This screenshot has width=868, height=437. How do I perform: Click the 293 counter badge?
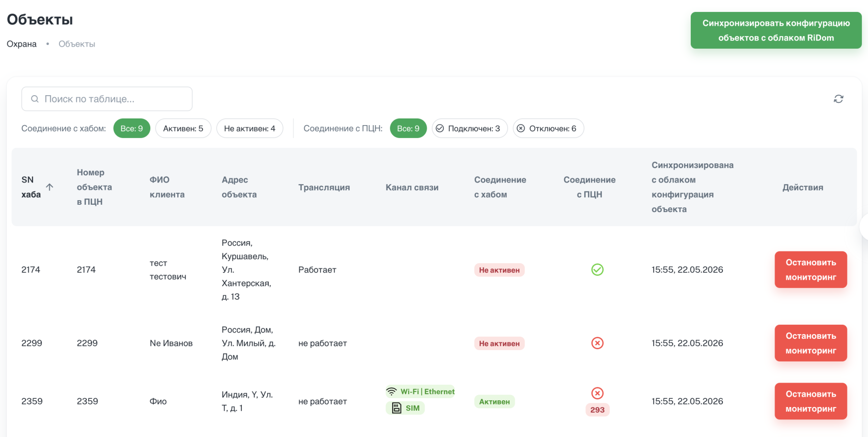pyautogui.click(x=597, y=410)
